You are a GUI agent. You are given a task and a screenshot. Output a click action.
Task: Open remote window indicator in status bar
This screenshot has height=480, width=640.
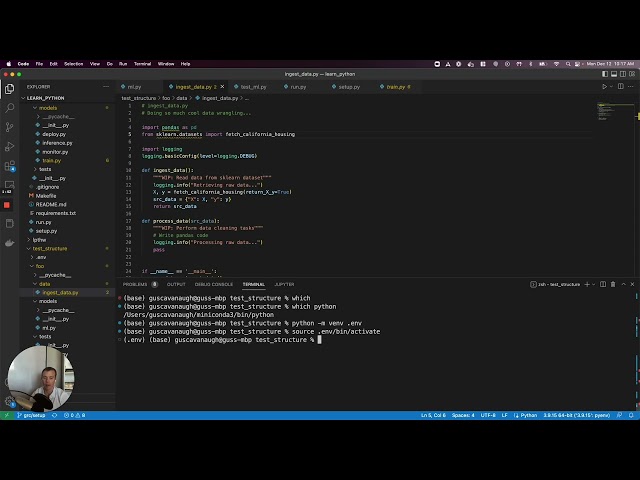[x=7, y=415]
